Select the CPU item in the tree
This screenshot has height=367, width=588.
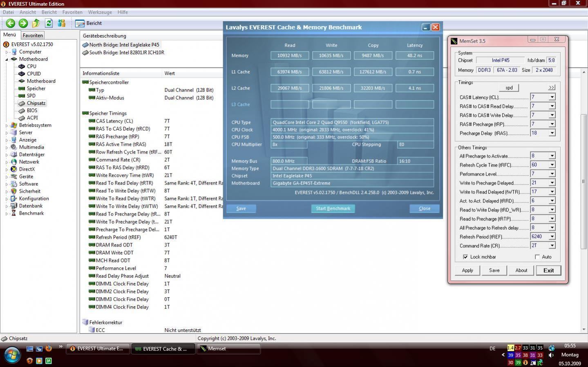pyautogui.click(x=31, y=66)
